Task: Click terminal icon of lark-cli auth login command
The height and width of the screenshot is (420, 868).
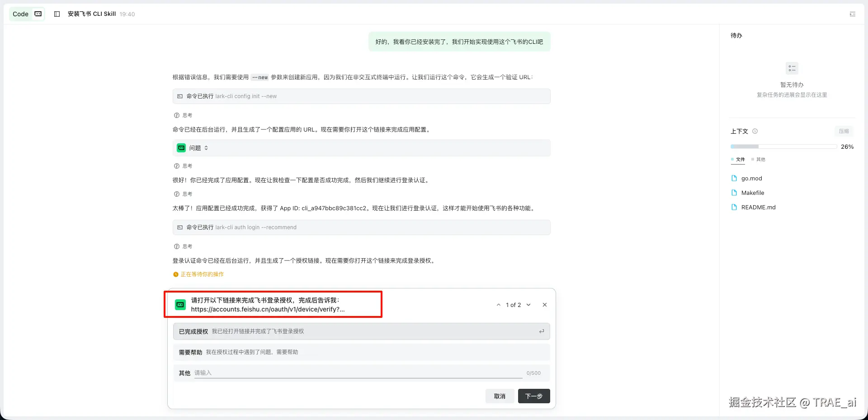Action: tap(180, 227)
